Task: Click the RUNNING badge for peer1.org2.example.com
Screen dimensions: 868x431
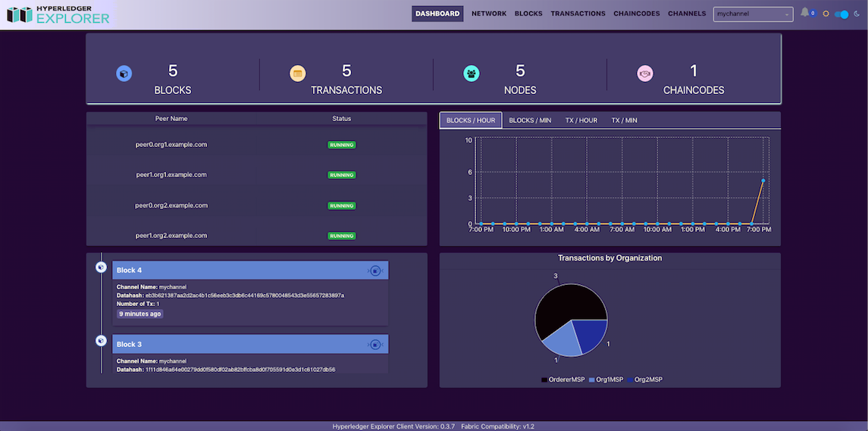Action: [342, 236]
